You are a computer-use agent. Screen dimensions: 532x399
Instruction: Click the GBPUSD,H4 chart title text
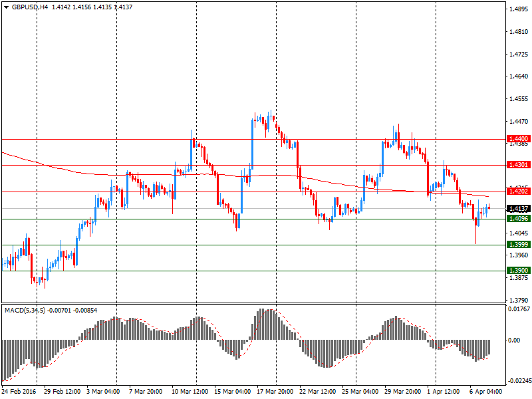pos(30,7)
